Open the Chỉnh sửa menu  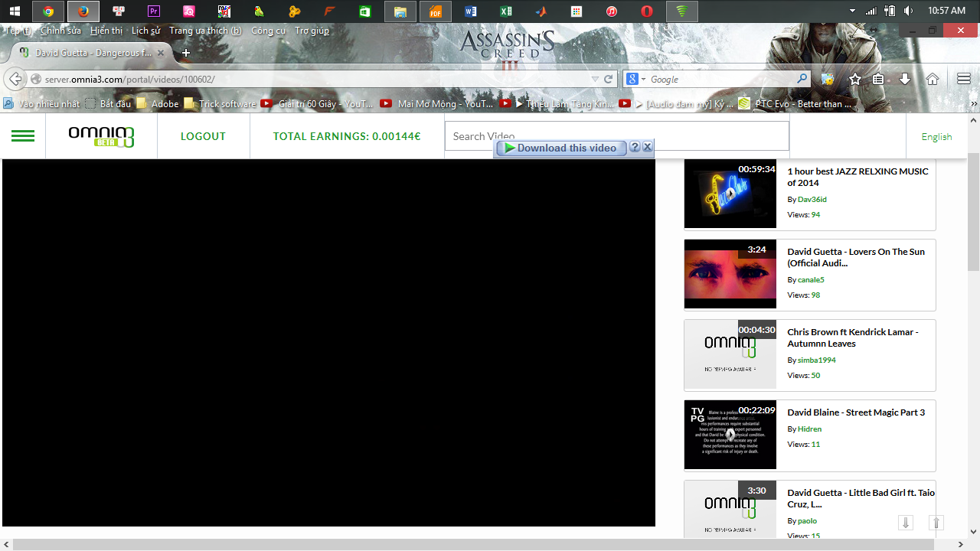coord(60,31)
